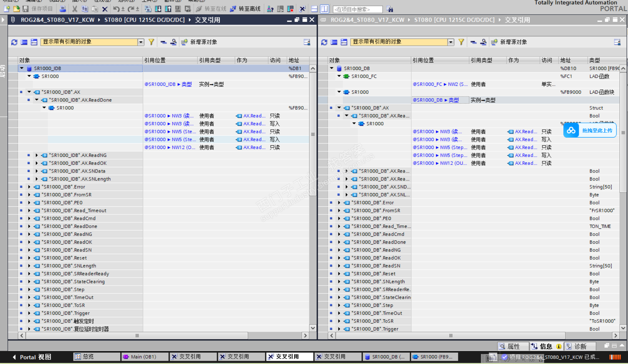Expand all entries in left cross-reference pane
This screenshot has height=364, width=628.
[34, 42]
